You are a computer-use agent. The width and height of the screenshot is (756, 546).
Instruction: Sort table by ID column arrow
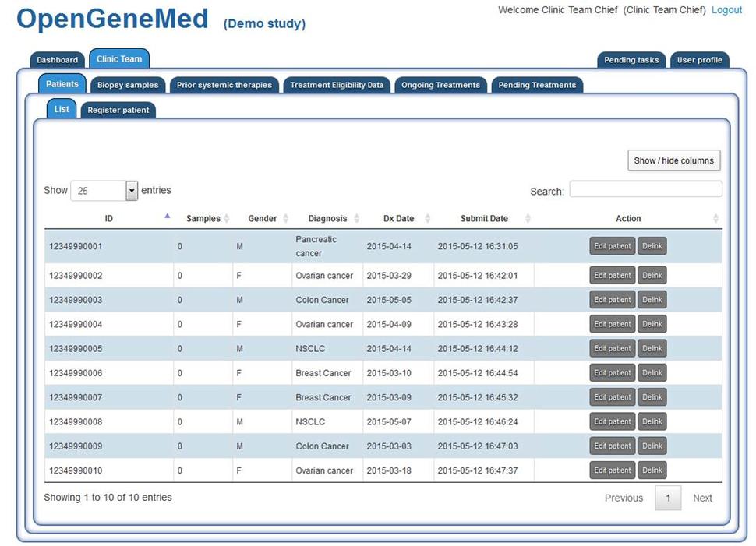[x=167, y=217]
